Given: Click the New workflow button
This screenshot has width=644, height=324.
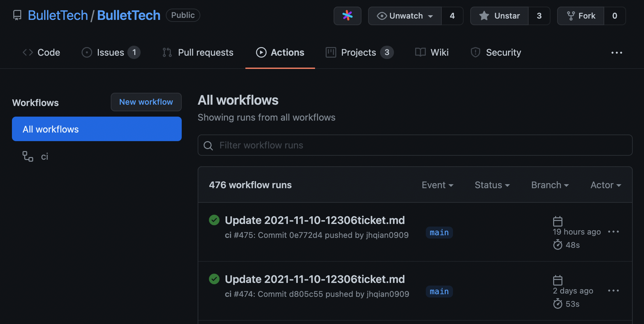Looking at the screenshot, I should pyautogui.click(x=146, y=102).
